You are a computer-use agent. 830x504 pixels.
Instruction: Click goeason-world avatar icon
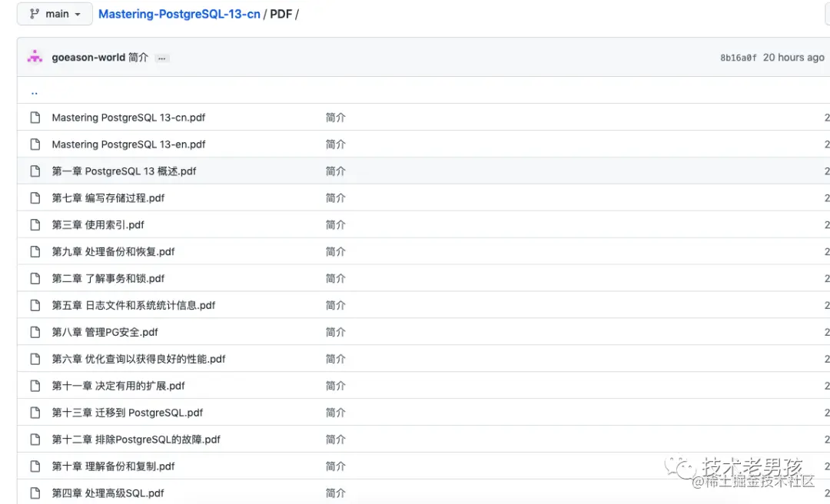[35, 57]
